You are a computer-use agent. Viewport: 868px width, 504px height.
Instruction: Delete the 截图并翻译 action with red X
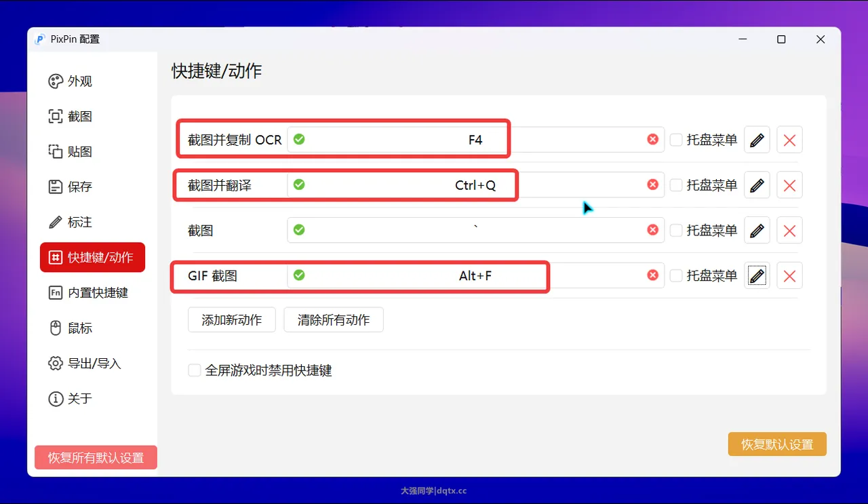pyautogui.click(x=789, y=185)
